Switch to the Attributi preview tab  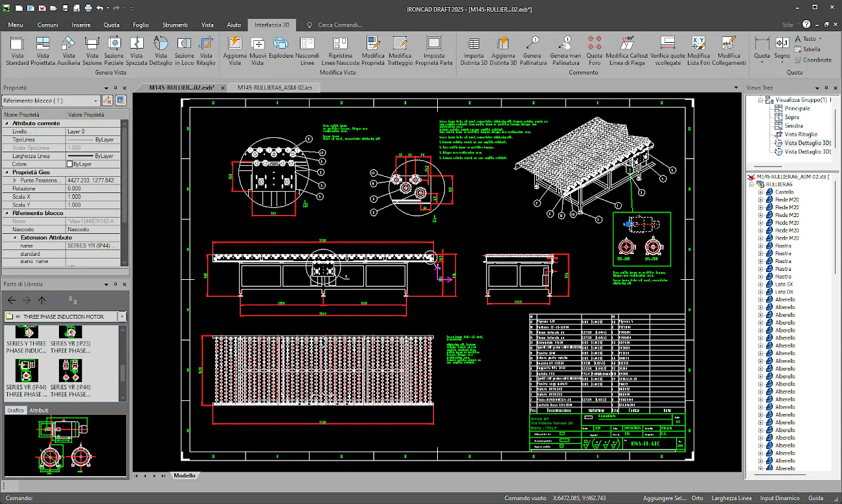39,410
